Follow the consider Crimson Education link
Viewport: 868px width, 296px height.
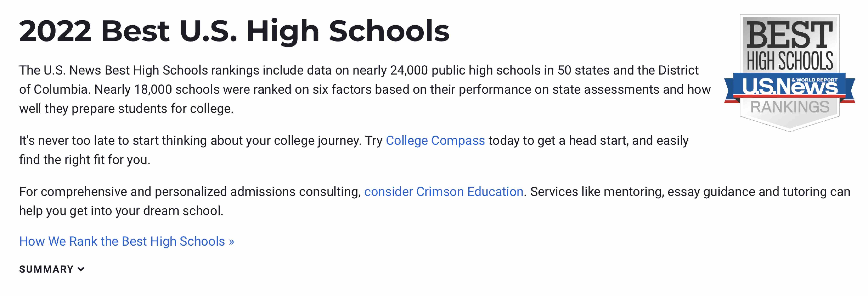[443, 191]
